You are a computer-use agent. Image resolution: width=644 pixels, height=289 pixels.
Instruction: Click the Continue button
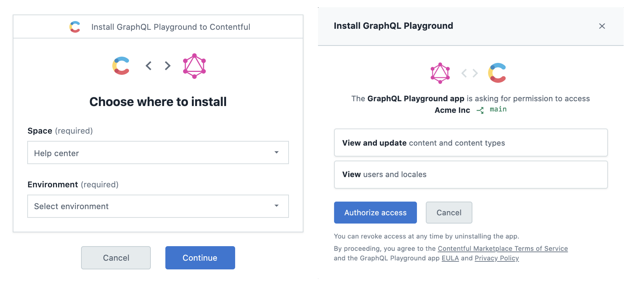pos(200,258)
